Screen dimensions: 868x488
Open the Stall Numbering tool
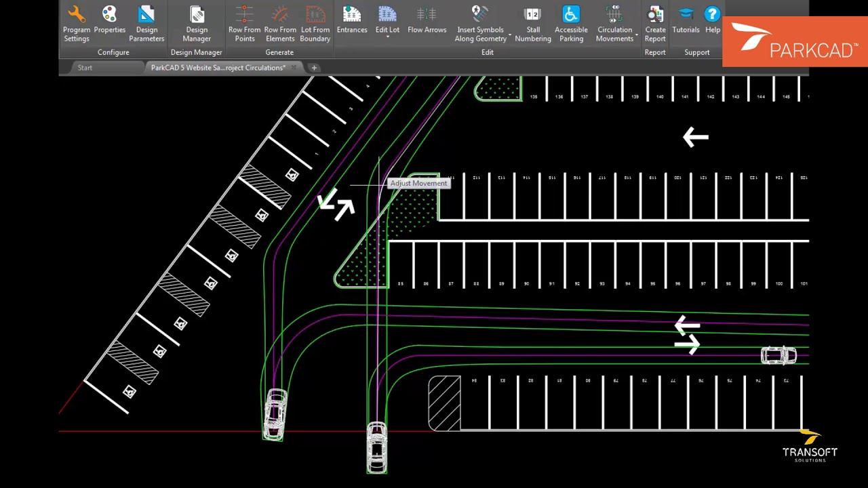tap(533, 24)
